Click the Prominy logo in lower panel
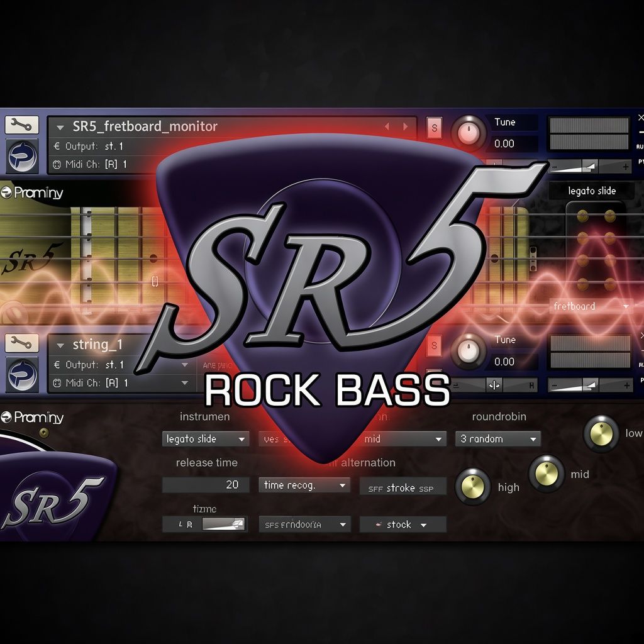Screen dimensions: 644x644 (x=32, y=418)
